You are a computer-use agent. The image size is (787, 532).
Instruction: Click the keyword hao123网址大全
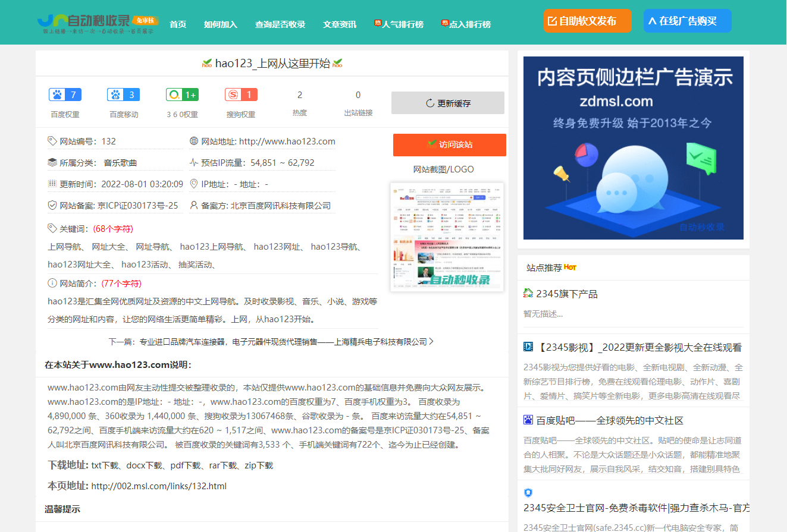79,265
